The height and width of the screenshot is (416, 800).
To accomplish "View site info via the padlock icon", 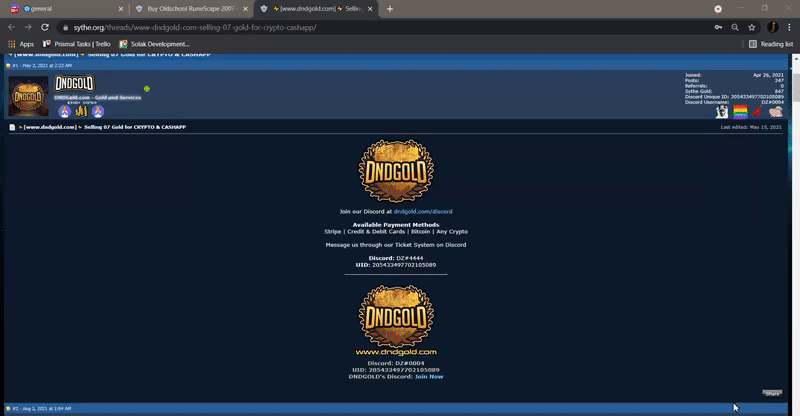I will click(65, 28).
